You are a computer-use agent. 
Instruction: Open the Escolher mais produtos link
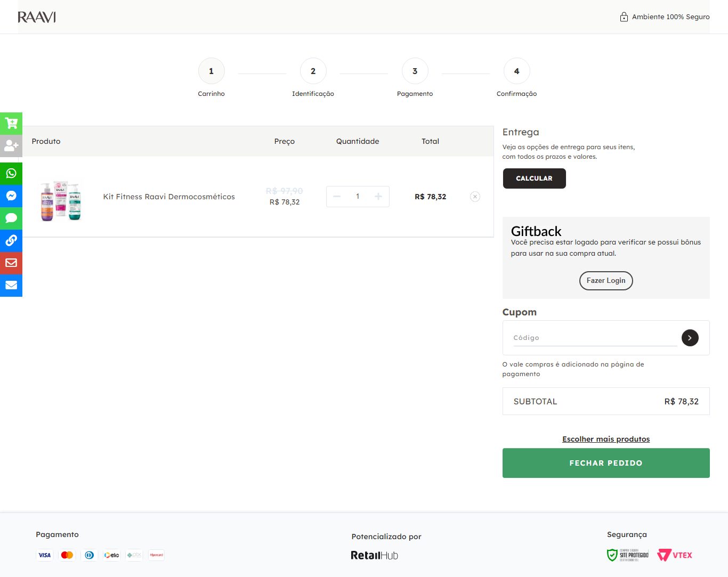click(x=606, y=439)
